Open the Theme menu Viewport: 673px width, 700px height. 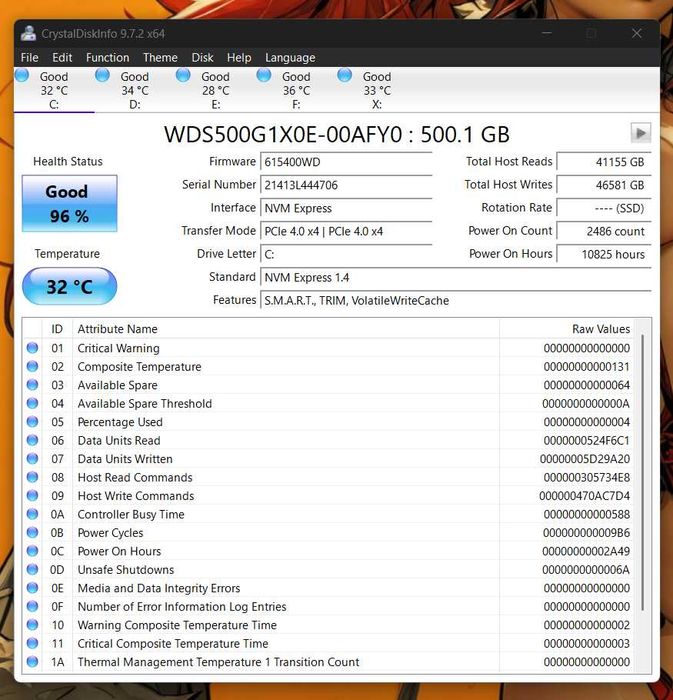[x=160, y=58]
